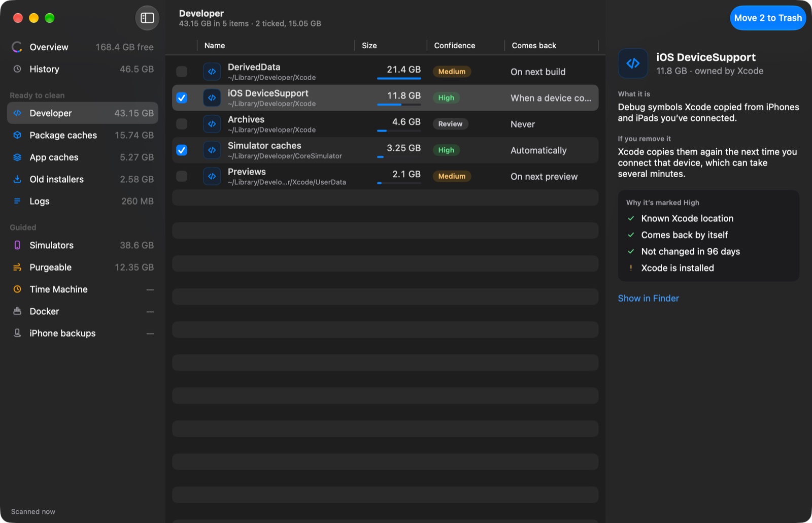Click the On next preview text

click(544, 177)
